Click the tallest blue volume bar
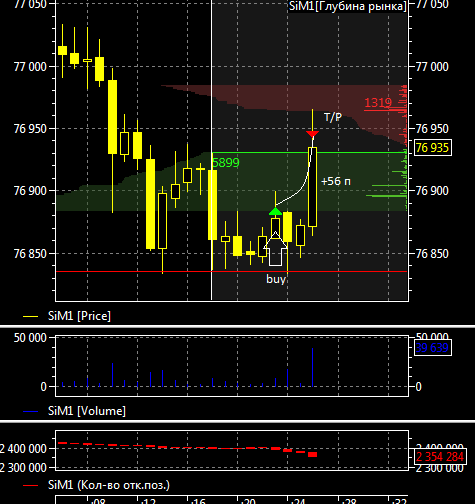The width and height of the screenshot is (475, 504). click(x=312, y=367)
